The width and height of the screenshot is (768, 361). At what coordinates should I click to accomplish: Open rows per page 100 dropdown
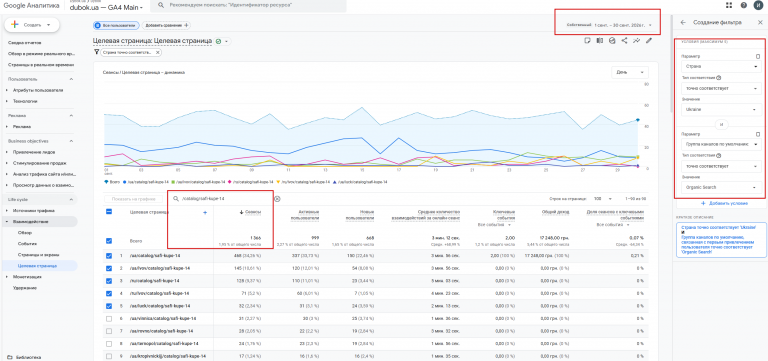[x=602, y=199]
